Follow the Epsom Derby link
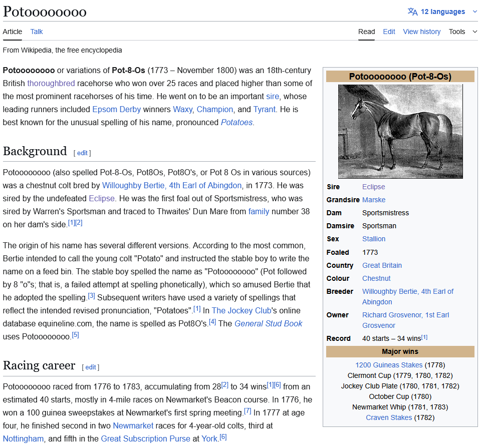The height and width of the screenshot is (448, 480). [117, 109]
